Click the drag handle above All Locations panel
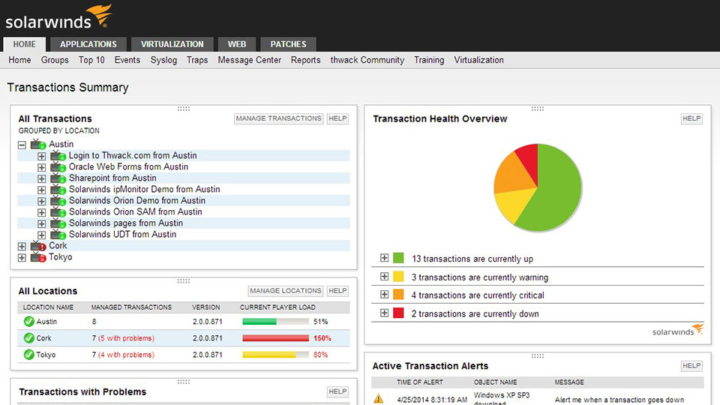Viewport: 720px width, 405px height. [x=184, y=281]
